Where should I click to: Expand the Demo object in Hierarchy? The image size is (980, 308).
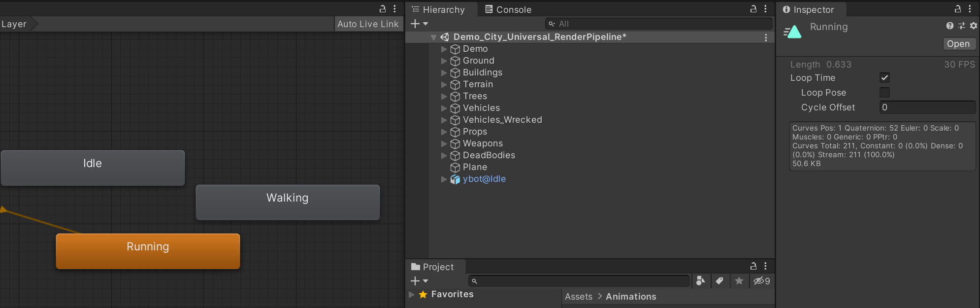click(x=444, y=49)
